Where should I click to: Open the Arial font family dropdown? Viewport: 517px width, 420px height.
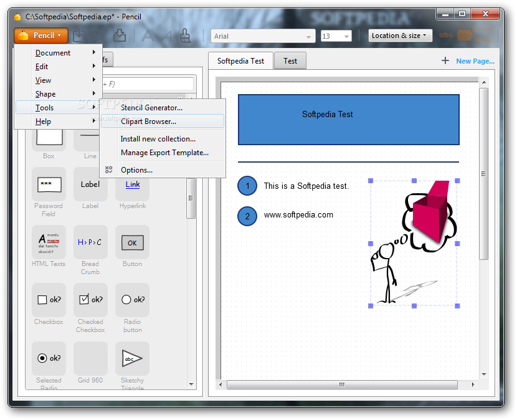click(x=263, y=36)
